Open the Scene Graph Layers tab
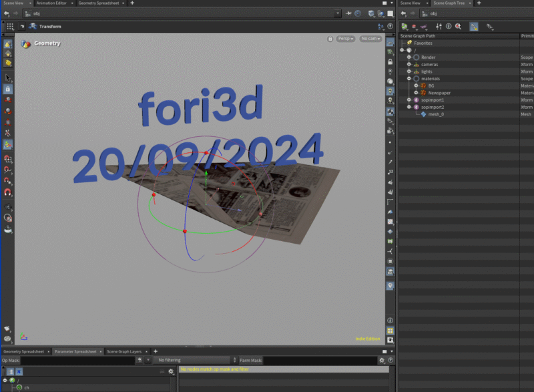534x392 pixels. point(124,351)
